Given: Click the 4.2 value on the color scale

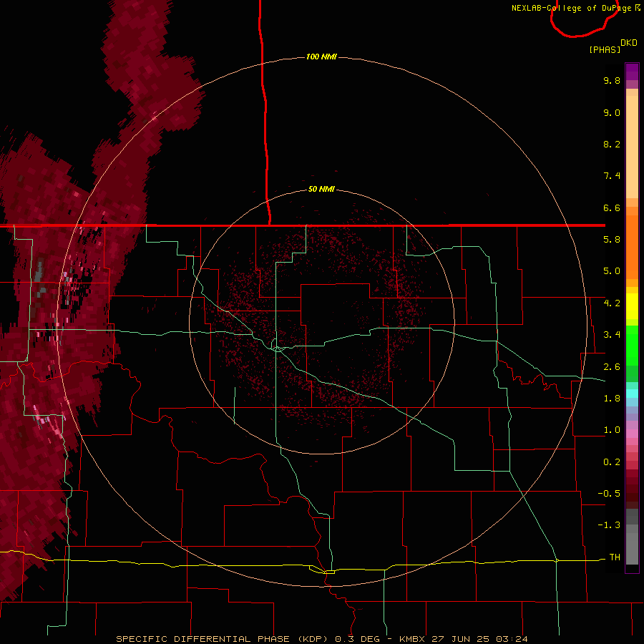Looking at the screenshot, I should click(x=612, y=303).
